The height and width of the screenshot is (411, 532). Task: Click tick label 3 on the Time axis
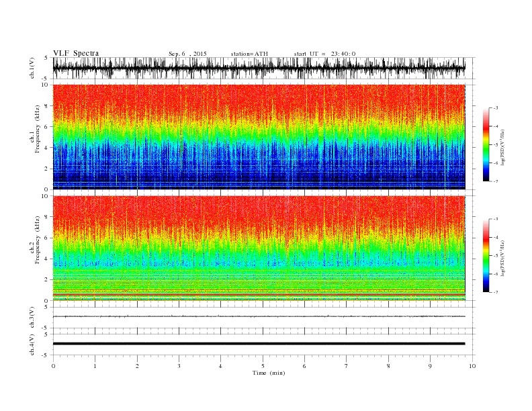[x=179, y=366]
